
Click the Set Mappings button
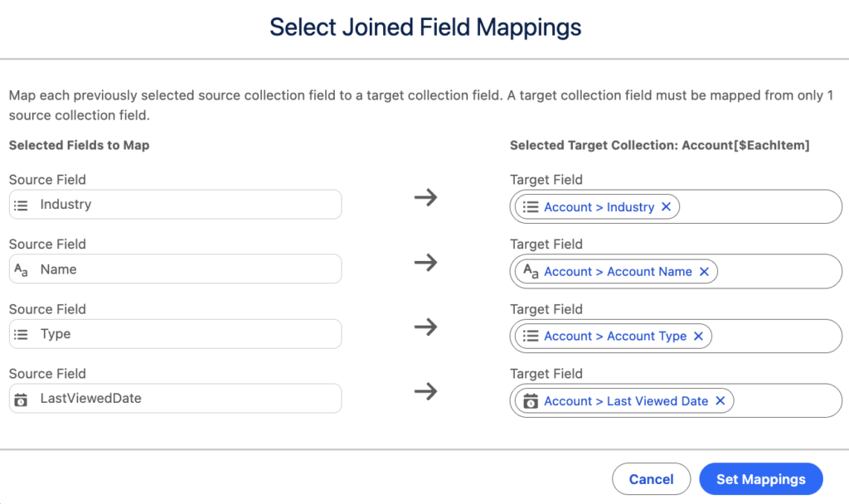(761, 479)
